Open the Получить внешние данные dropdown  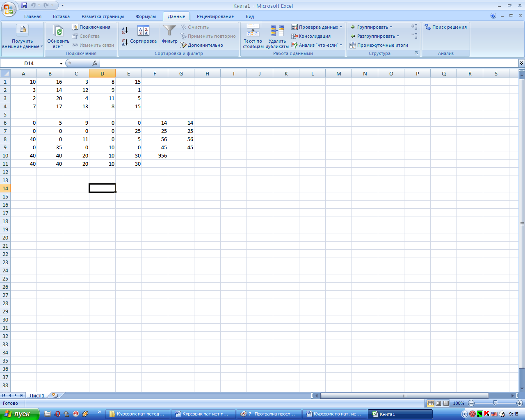pyautogui.click(x=23, y=37)
